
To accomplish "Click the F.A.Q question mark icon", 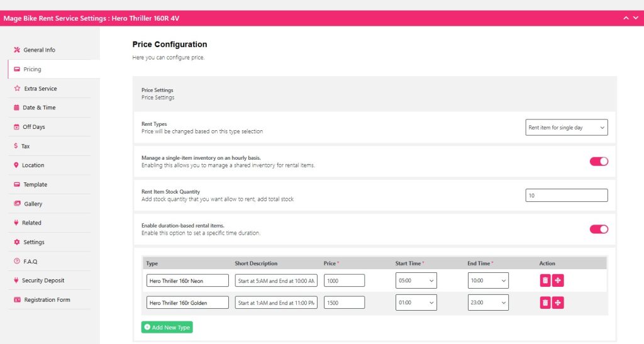I will click(17, 261).
